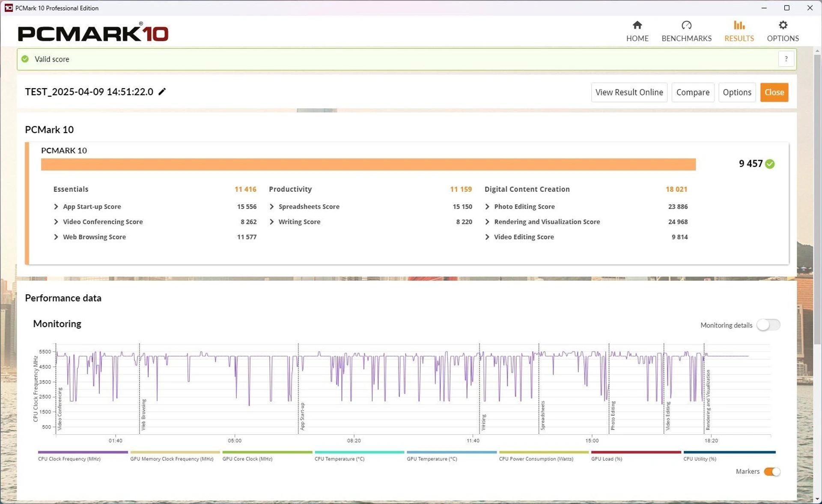Click the Compare button
822x504 pixels.
pos(692,92)
